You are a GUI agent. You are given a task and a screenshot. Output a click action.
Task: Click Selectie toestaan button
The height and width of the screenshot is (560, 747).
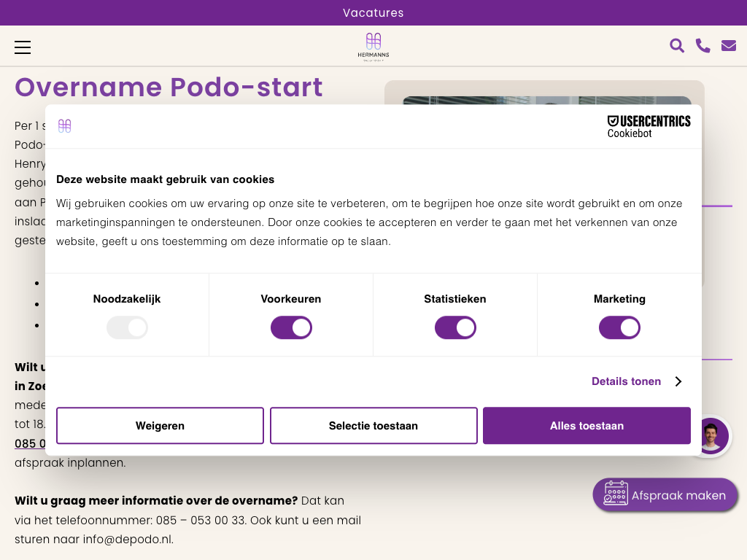373,426
